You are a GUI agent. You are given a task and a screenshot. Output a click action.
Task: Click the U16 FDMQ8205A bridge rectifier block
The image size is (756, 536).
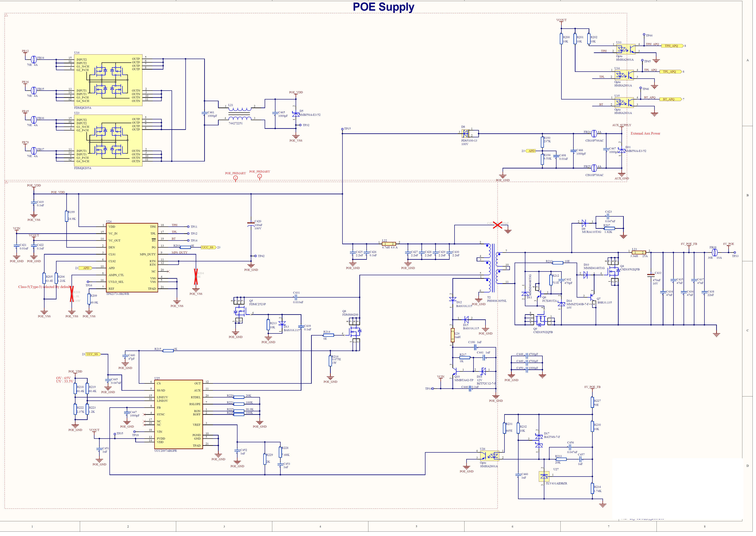[108, 80]
